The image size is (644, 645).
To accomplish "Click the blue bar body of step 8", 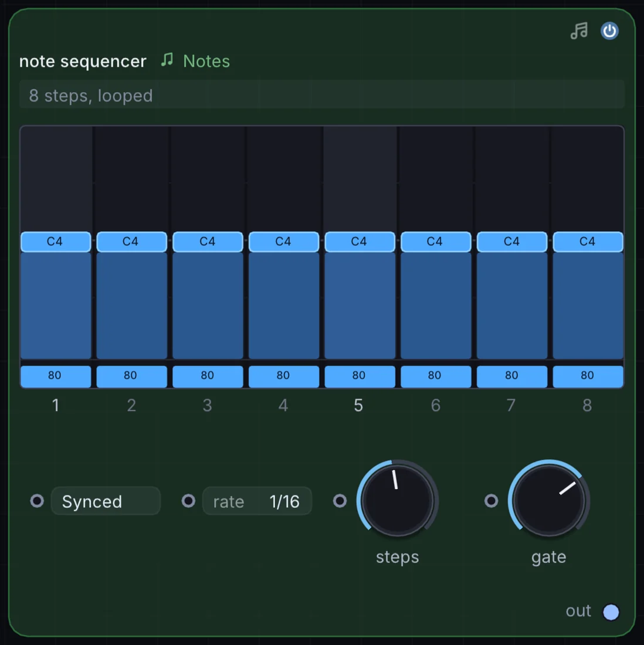I will [588, 305].
